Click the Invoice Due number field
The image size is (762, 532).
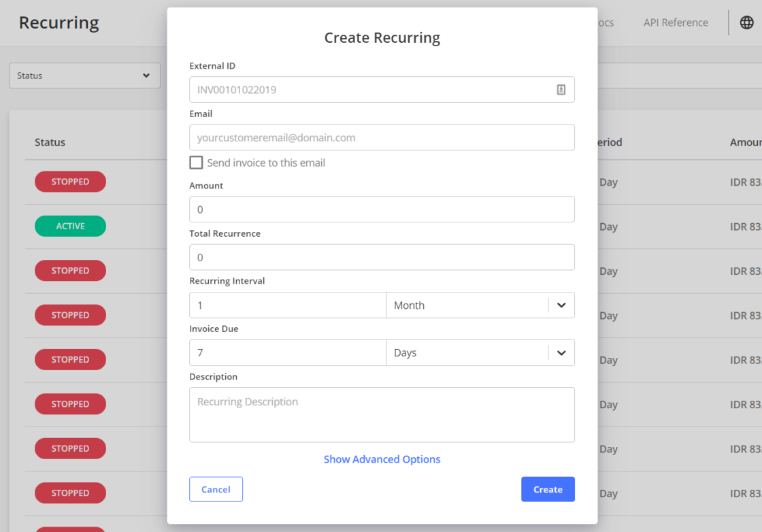point(287,353)
